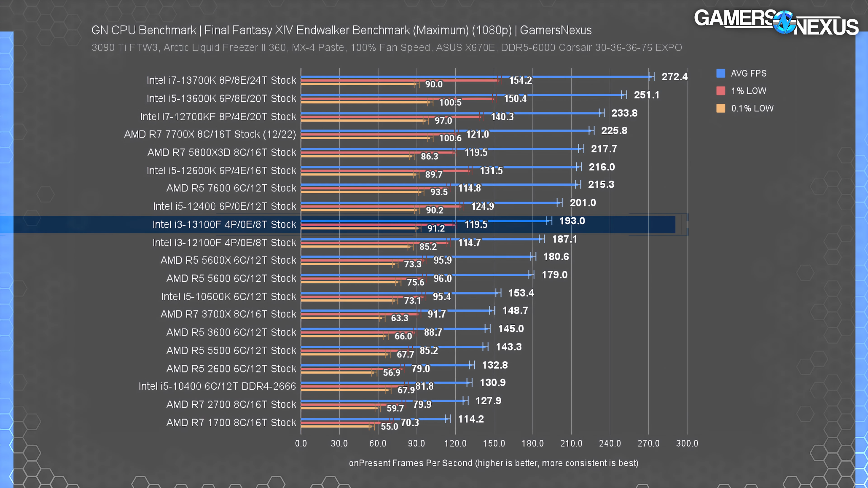This screenshot has width=868, height=488.
Task: Click the 150.0 x-axis tick label
Action: 494,444
